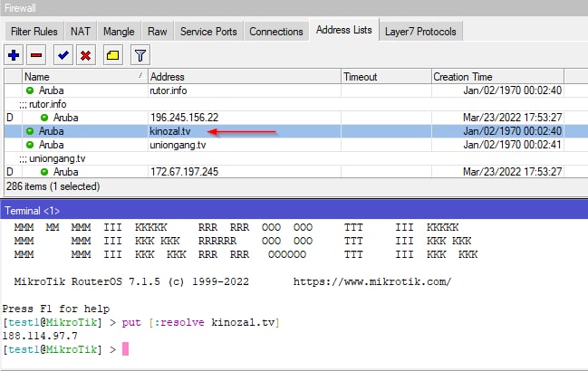Sort by the Name column header
The width and height of the screenshot is (588, 371).
[85, 77]
